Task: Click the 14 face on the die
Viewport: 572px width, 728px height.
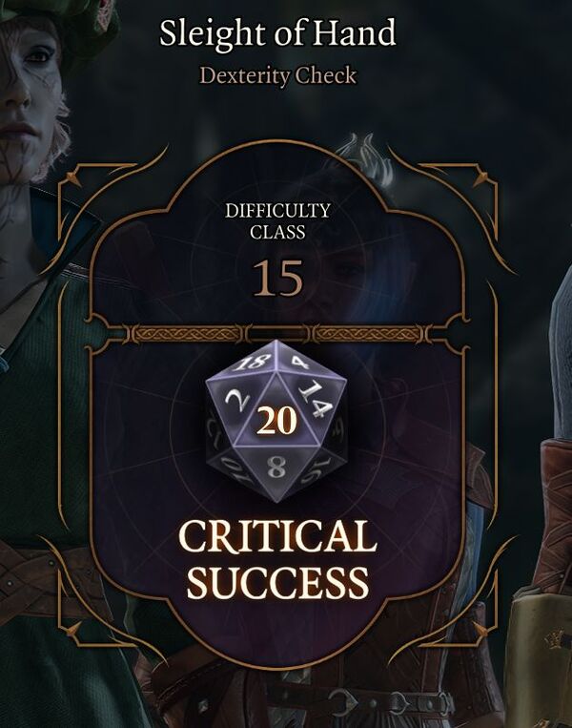Action: click(316, 399)
